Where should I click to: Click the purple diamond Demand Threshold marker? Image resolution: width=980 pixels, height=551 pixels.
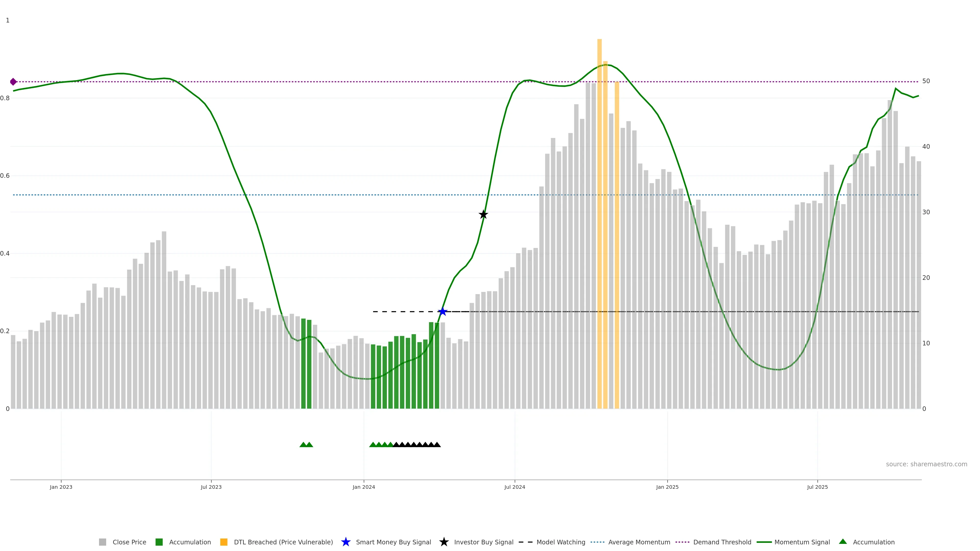point(13,82)
